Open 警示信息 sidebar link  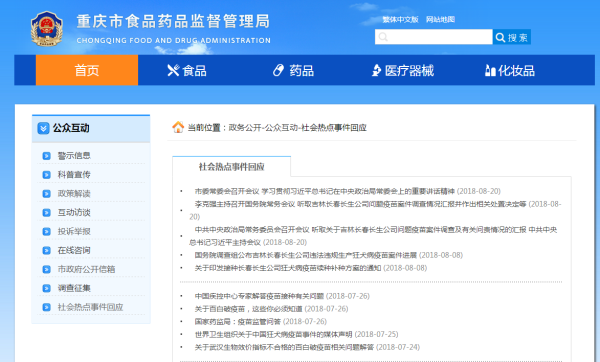74,156
